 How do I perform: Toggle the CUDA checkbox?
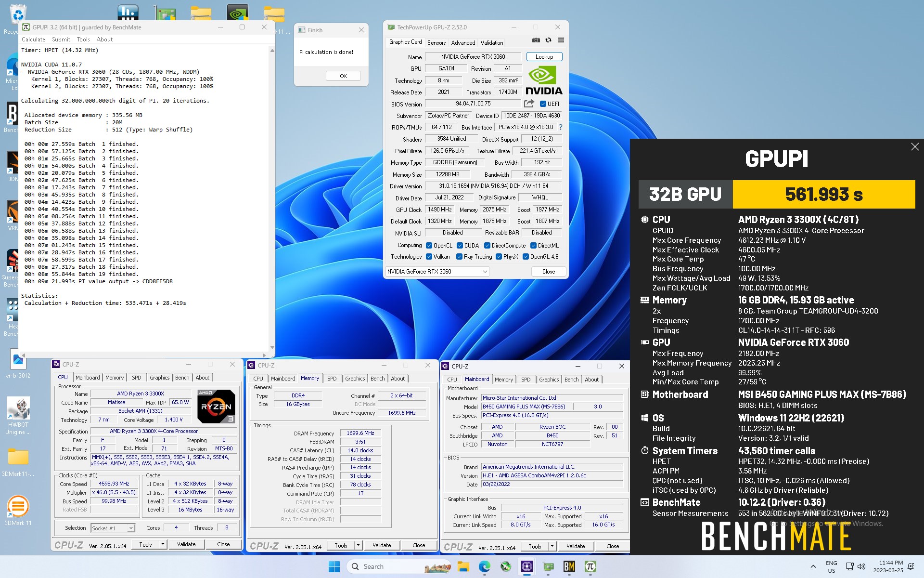tap(460, 246)
